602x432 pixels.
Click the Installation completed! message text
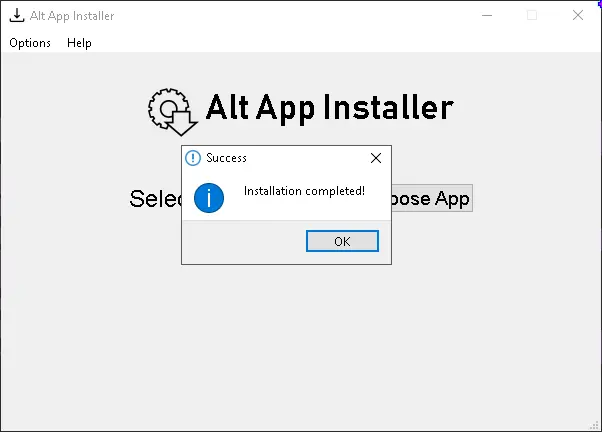304,190
